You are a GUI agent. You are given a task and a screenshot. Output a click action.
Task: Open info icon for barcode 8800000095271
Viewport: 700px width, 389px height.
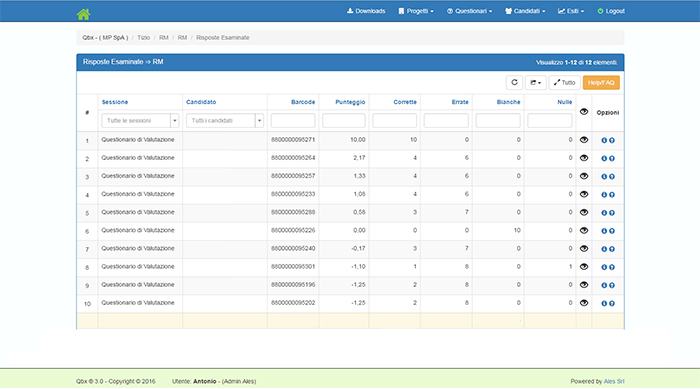604,140
